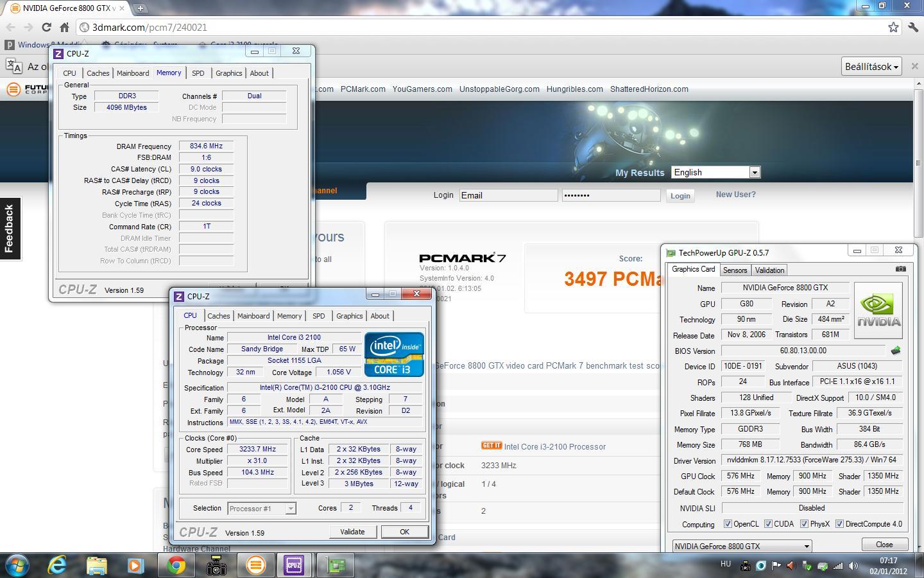Image resolution: width=924 pixels, height=578 pixels.
Task: Click the Close button in GPU-Z
Action: [x=884, y=544]
